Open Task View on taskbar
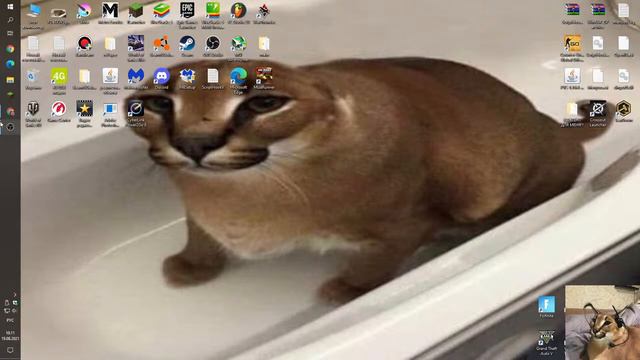The height and width of the screenshot is (360, 640). point(10,34)
